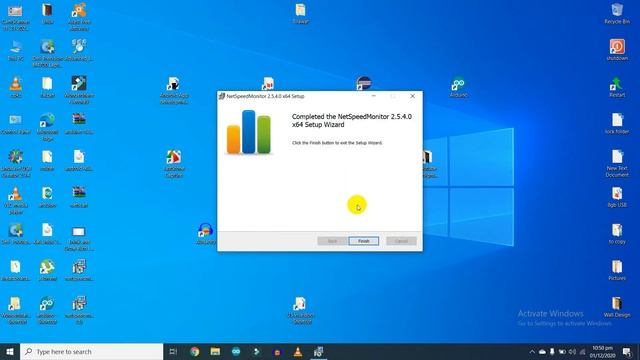Click the OneDrive cloud tray icon
The width and height of the screenshot is (640, 360).
542,351
